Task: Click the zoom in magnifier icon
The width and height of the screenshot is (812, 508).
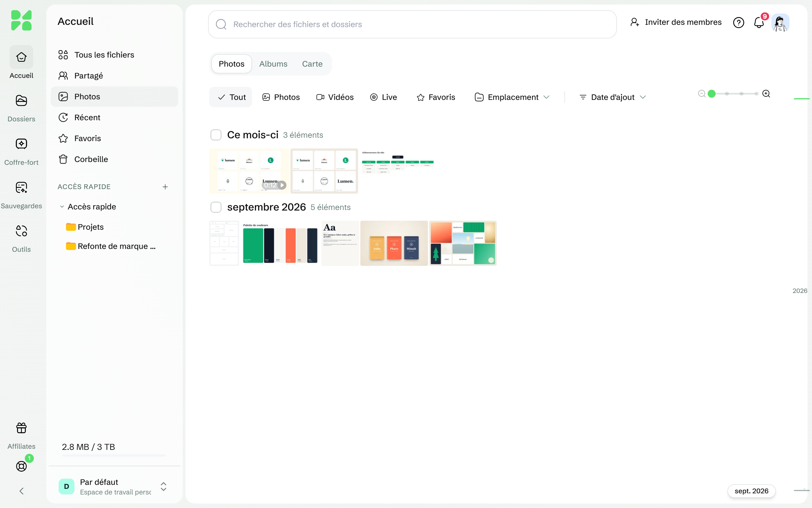Action: coord(766,94)
